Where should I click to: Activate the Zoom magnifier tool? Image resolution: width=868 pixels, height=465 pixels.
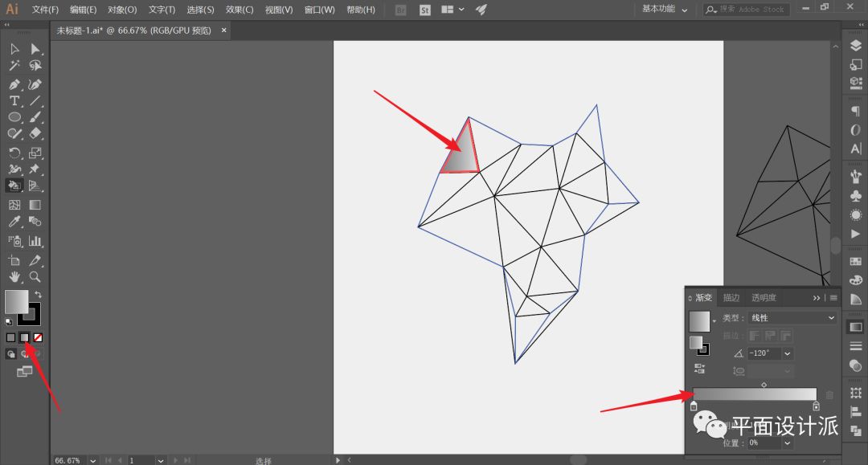click(x=35, y=277)
